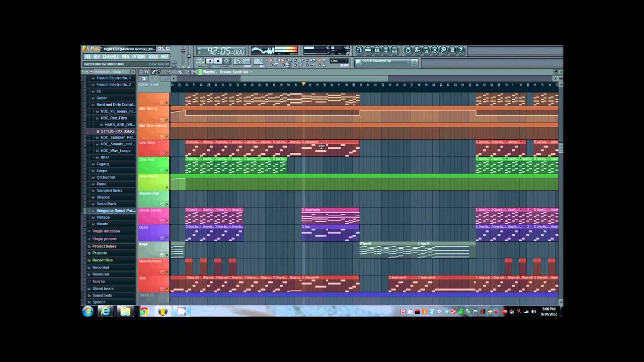Screen dimensions: 644x362
Task: Stop playback with the stop button
Action: [218, 61]
